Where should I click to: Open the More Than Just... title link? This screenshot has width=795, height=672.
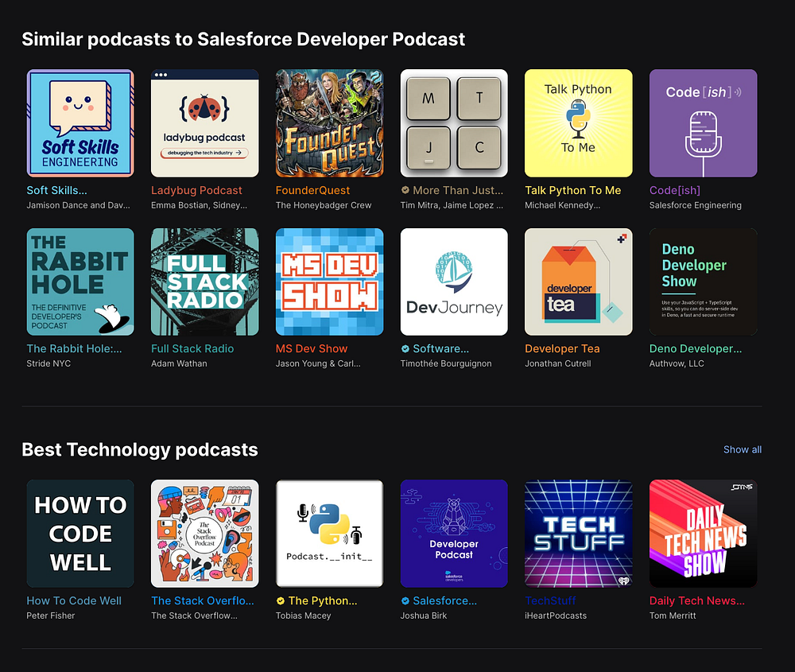coord(458,190)
